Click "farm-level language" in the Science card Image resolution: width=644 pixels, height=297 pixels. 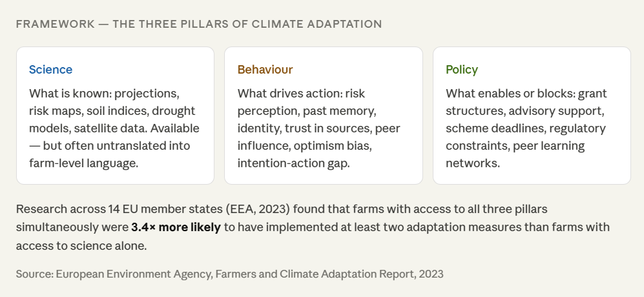(83, 163)
